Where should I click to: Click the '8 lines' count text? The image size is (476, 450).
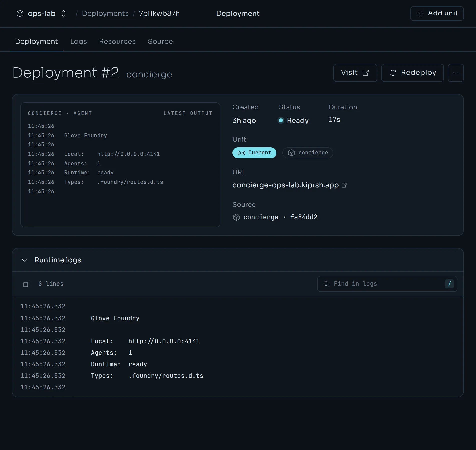tap(51, 284)
